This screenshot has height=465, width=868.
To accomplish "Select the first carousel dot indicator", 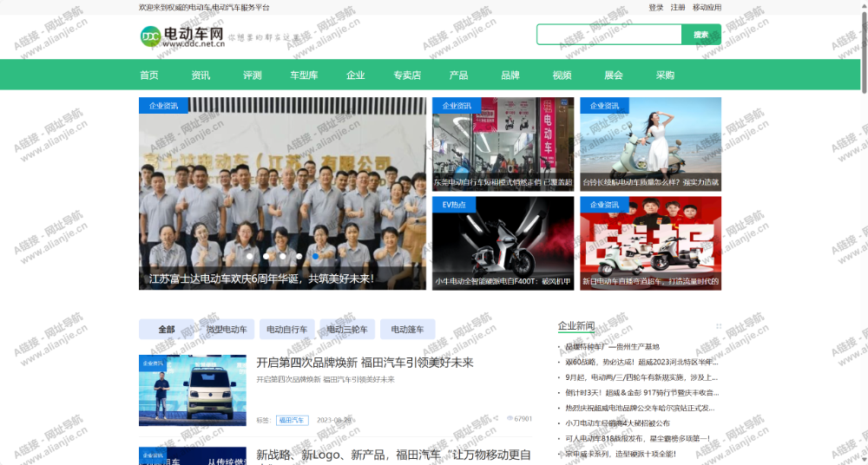I will [250, 256].
